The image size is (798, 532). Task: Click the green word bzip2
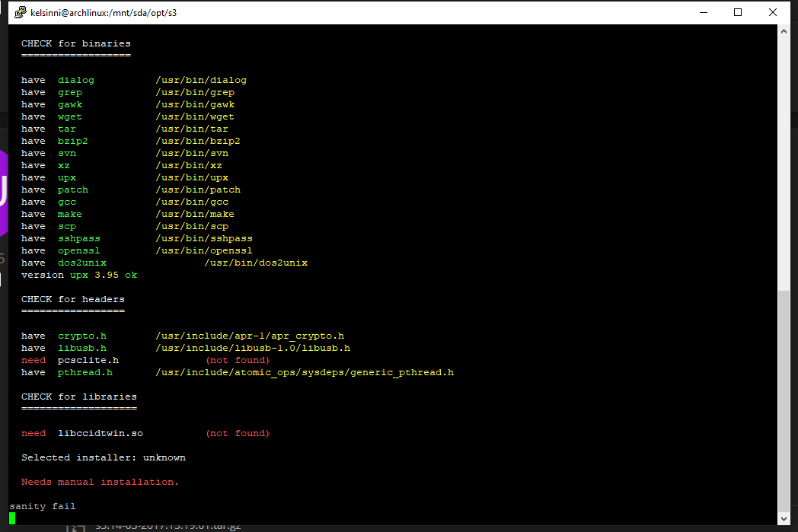pyautogui.click(x=73, y=141)
